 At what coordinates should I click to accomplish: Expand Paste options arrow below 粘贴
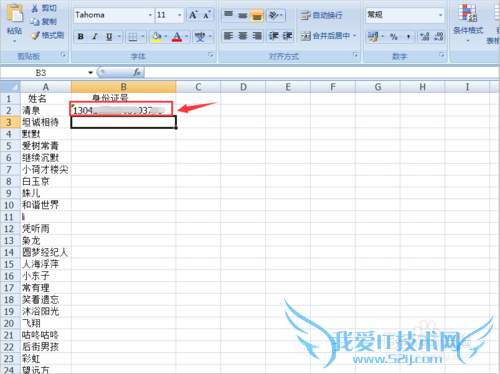click(x=14, y=41)
